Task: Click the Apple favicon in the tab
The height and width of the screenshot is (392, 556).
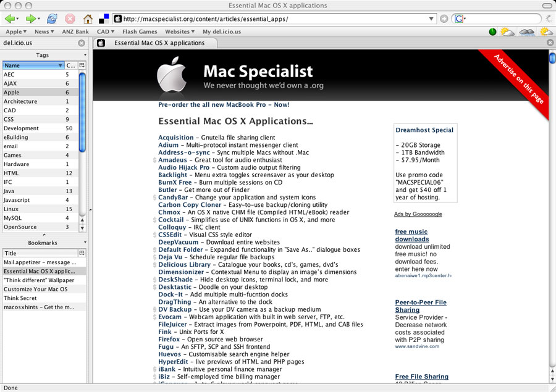Action: click(101, 43)
